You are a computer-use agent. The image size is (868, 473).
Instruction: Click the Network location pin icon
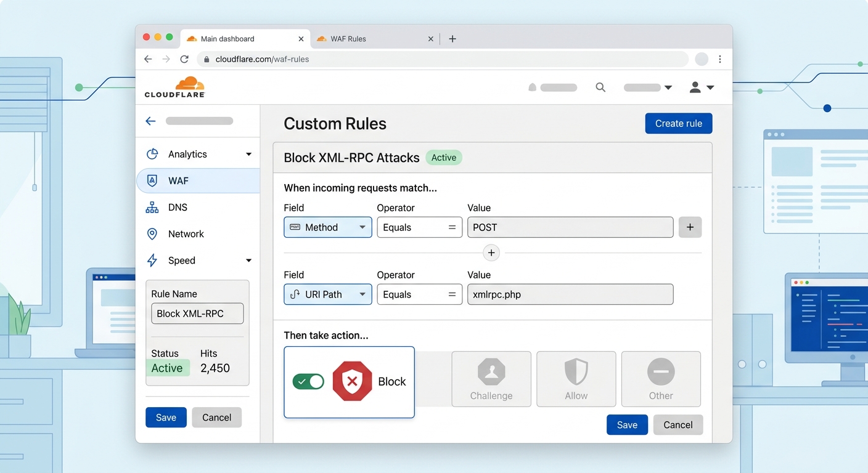click(x=152, y=234)
